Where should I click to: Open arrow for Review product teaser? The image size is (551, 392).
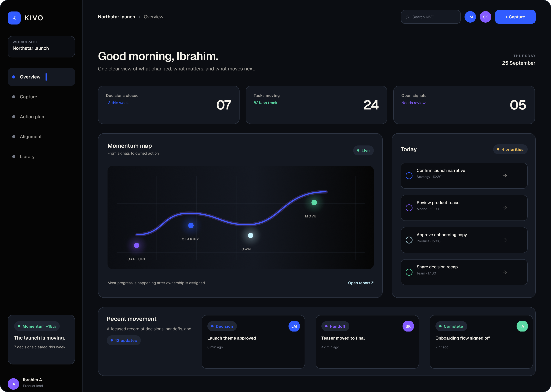505,208
